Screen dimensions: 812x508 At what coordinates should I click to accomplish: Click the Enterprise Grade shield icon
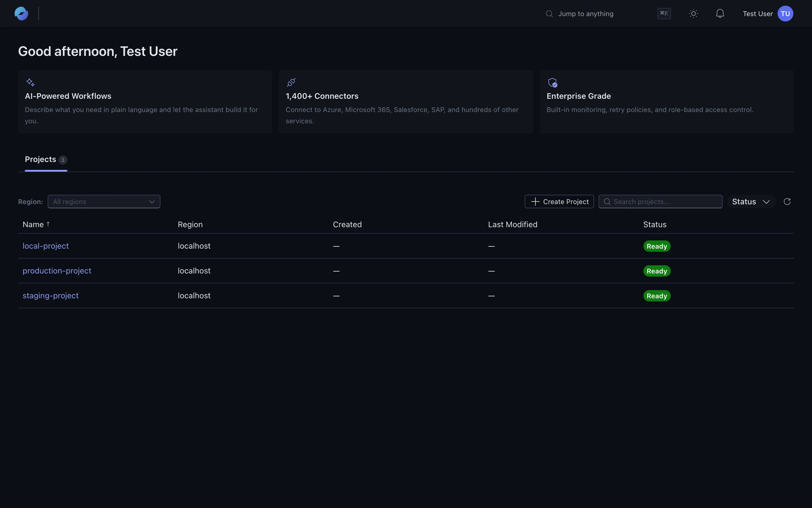[x=553, y=83]
